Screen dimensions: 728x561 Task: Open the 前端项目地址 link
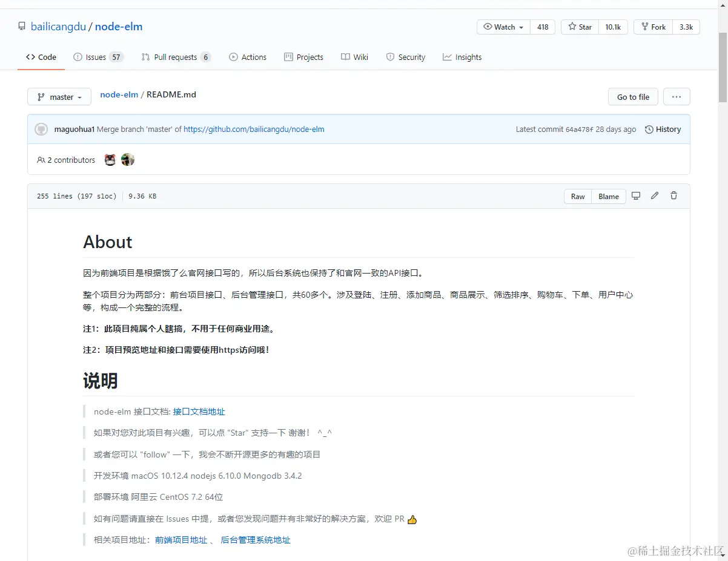point(181,540)
